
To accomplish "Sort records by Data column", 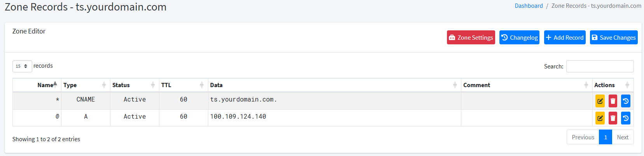I will coord(335,85).
